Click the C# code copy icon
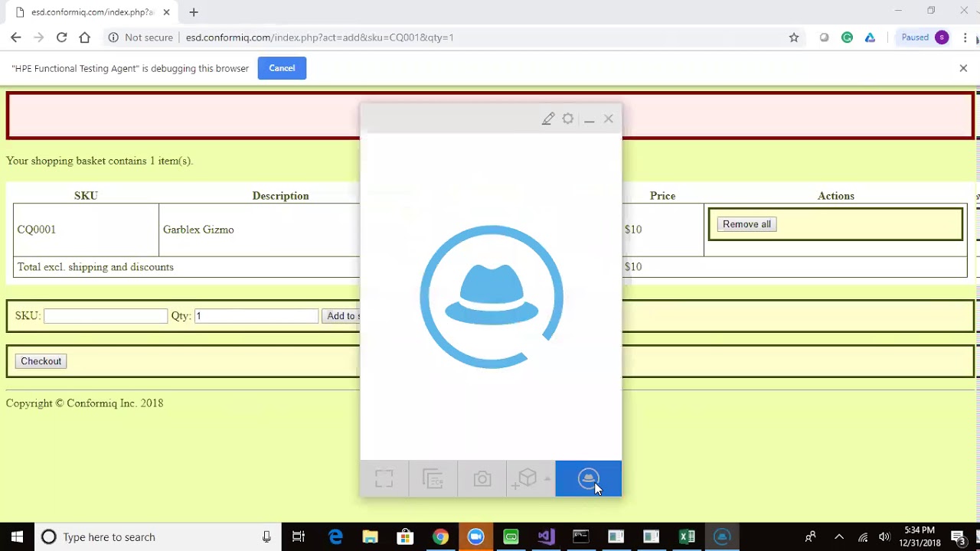Screen dimensions: 980x551 click(433, 479)
